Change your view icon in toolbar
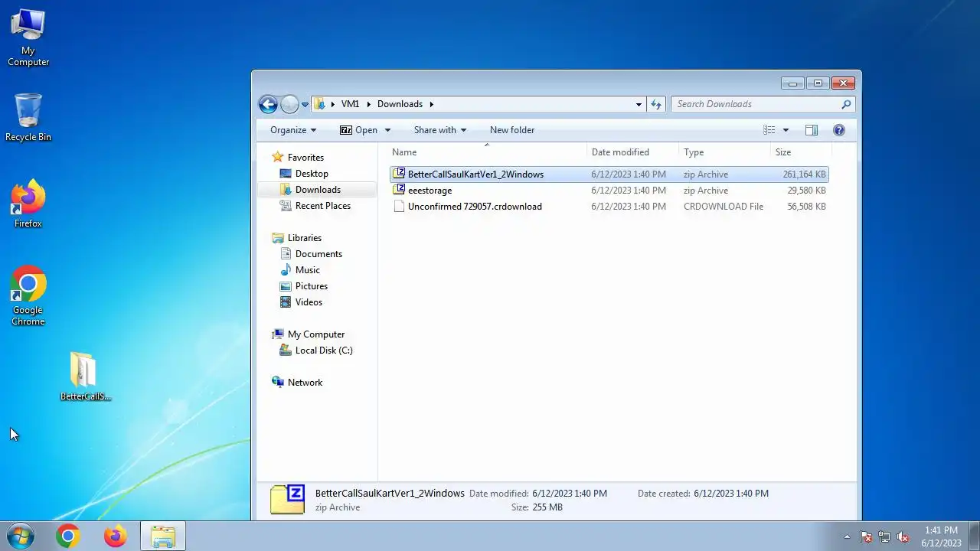The image size is (980, 551). 769,130
